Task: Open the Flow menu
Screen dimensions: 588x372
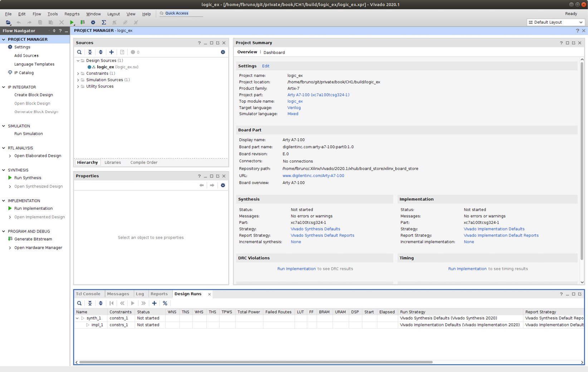Action: point(37,14)
